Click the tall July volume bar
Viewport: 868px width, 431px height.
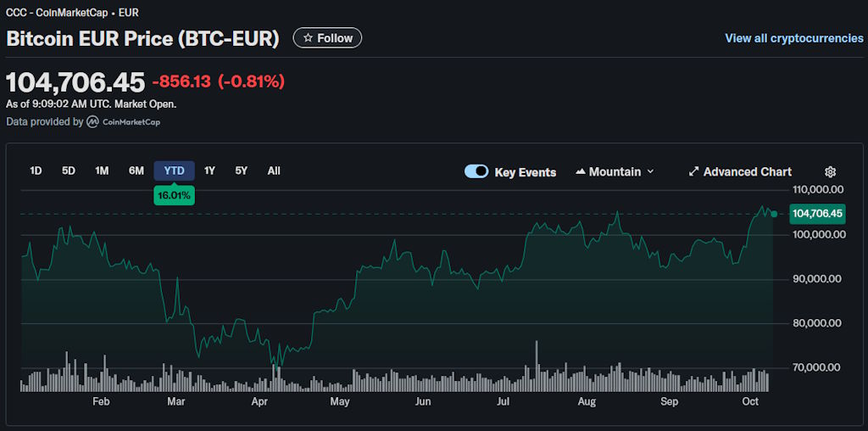[536, 367]
